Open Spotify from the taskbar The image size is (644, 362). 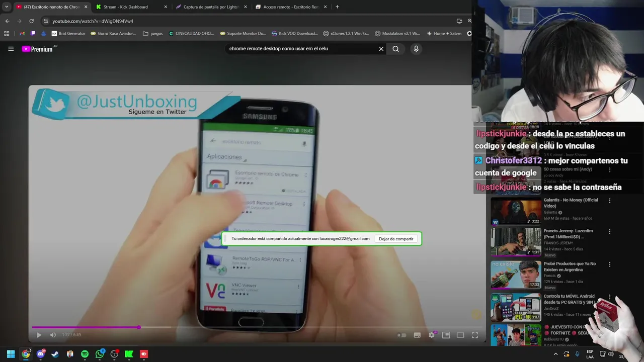(85, 354)
